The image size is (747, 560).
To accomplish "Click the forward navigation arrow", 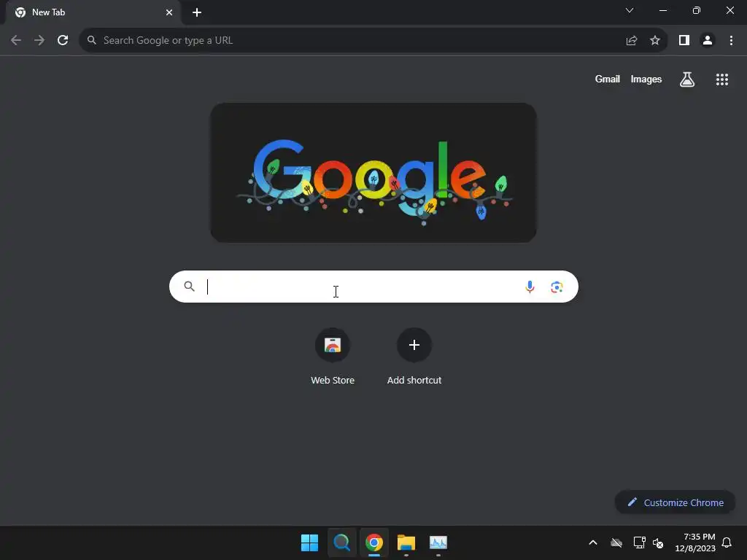I will point(39,41).
